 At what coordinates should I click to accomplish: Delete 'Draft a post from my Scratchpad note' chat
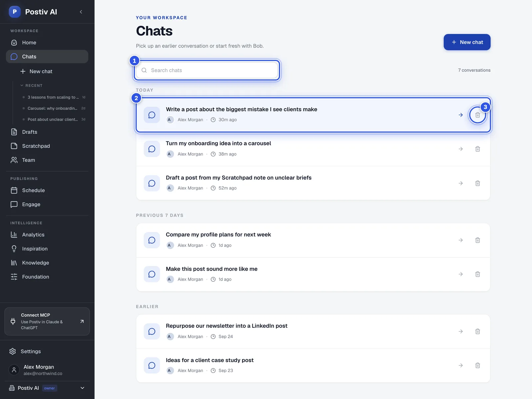(477, 183)
